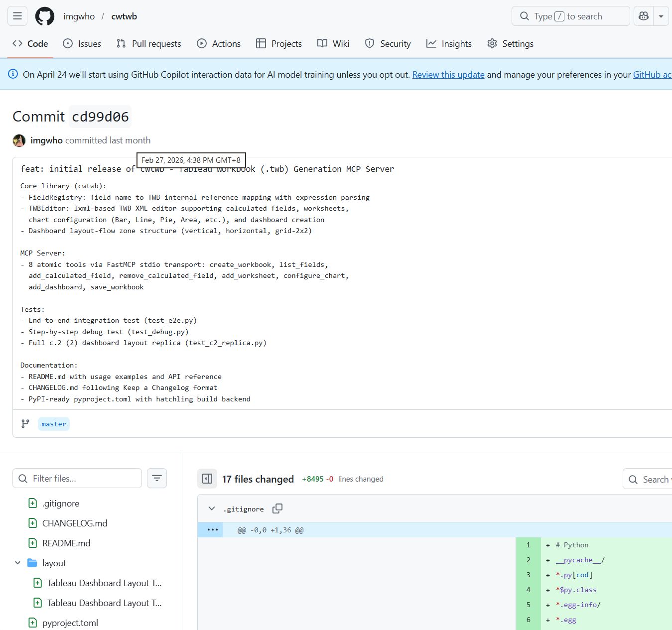Open the imgwho committer name link

click(x=46, y=140)
